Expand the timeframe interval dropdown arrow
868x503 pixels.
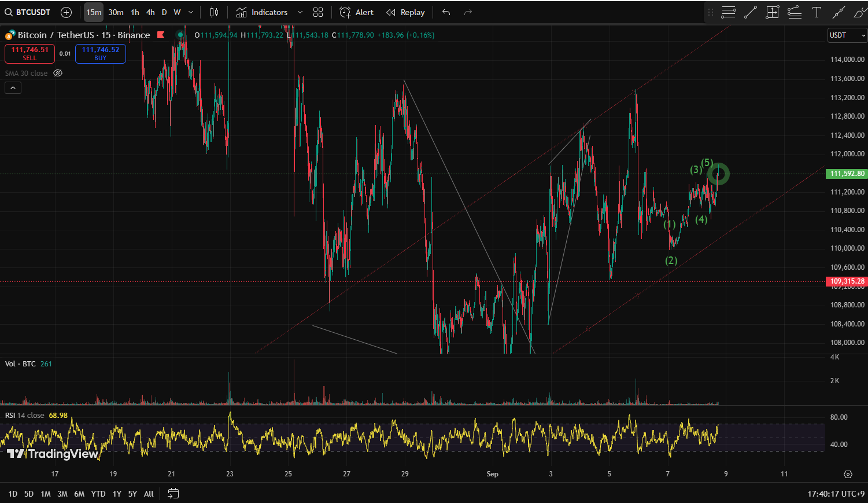191,12
